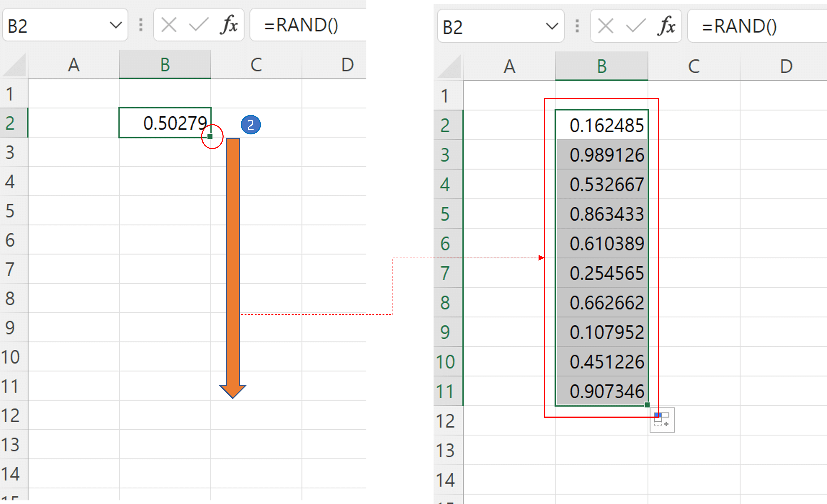
Task: Select row 1 header in right sheet
Action: point(448,96)
